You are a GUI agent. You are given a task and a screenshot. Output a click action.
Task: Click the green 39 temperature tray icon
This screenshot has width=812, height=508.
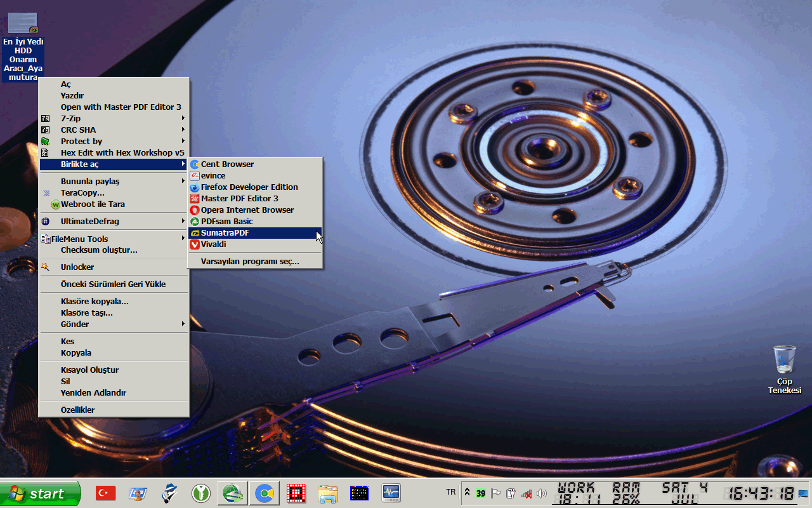click(x=481, y=493)
